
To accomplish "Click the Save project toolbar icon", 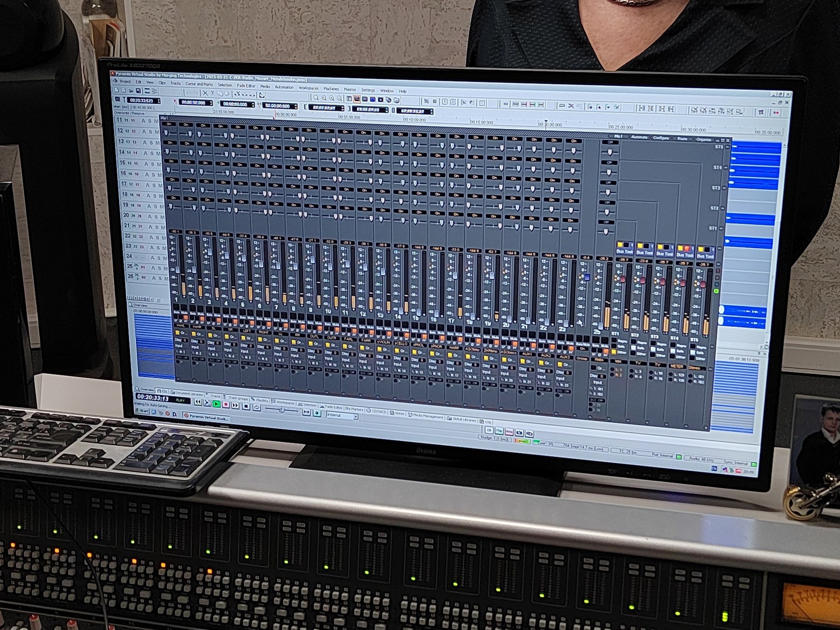I will click(x=138, y=91).
